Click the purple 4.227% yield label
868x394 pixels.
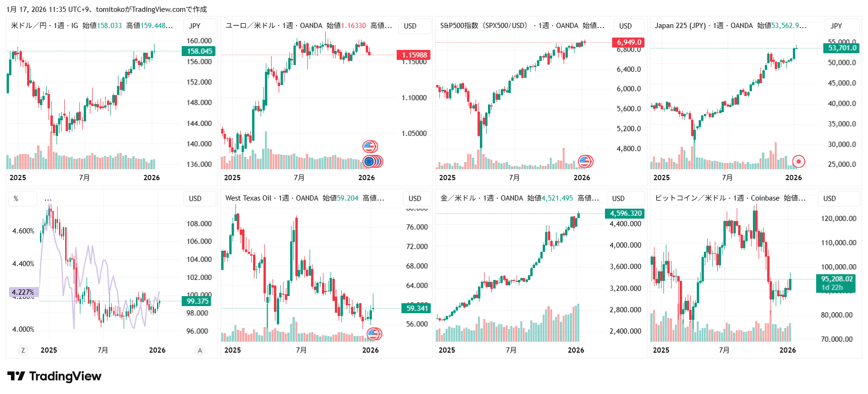tap(23, 292)
